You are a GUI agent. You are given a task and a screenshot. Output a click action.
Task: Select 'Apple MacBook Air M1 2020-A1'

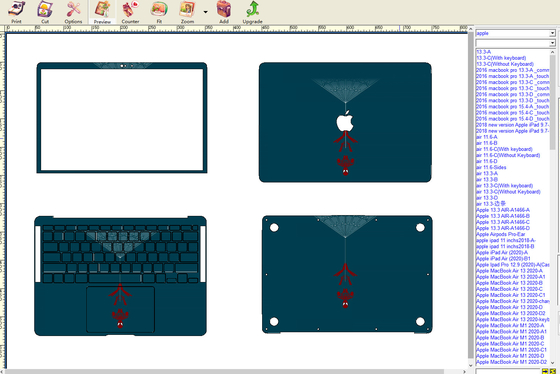[511, 331]
